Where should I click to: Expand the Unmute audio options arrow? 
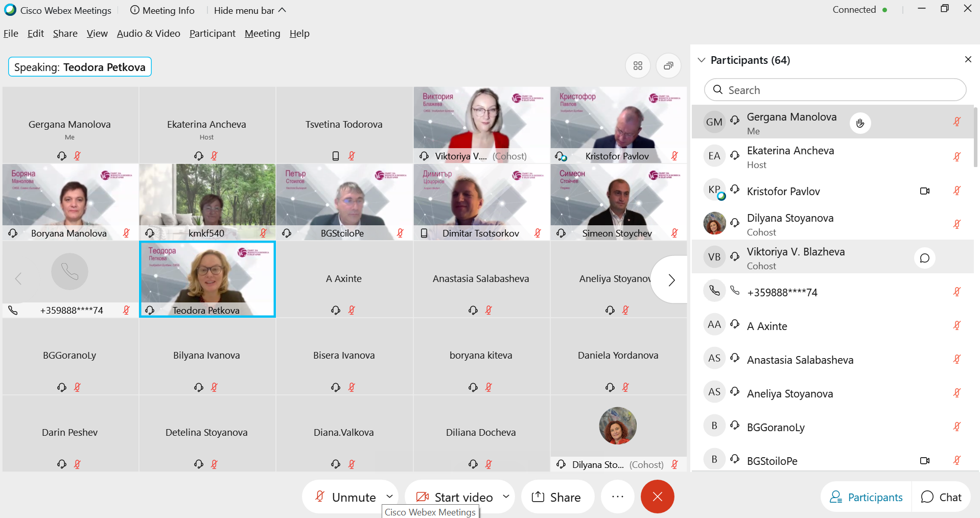tap(389, 497)
